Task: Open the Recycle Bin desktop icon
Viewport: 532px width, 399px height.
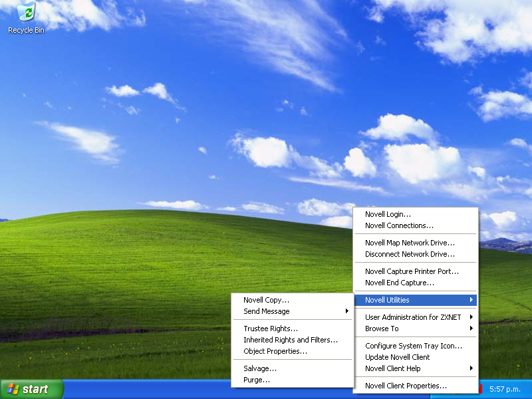Action: [26, 18]
